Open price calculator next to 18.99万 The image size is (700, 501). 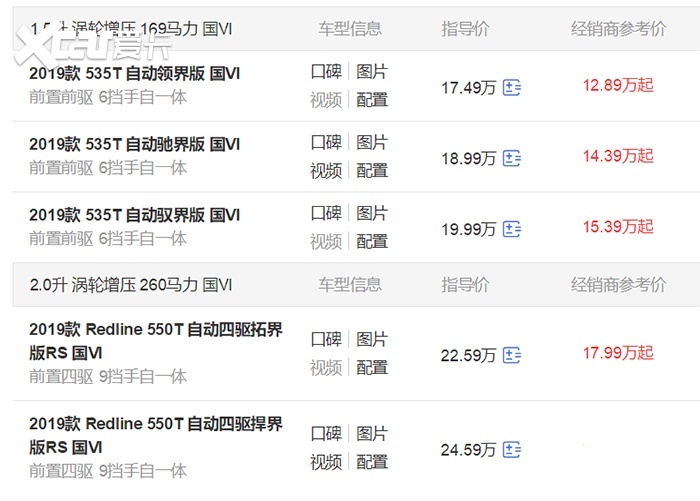click(512, 158)
